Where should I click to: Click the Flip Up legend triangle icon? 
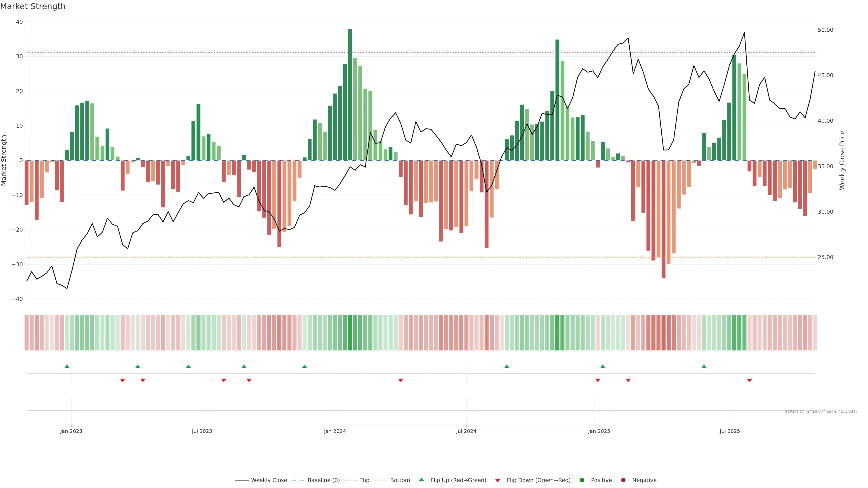(421, 480)
